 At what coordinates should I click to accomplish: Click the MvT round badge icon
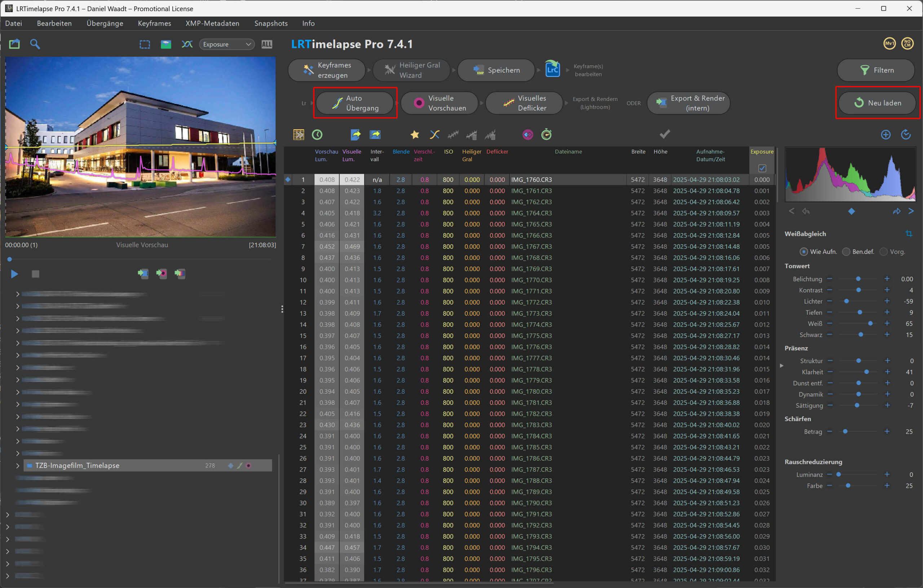click(889, 43)
